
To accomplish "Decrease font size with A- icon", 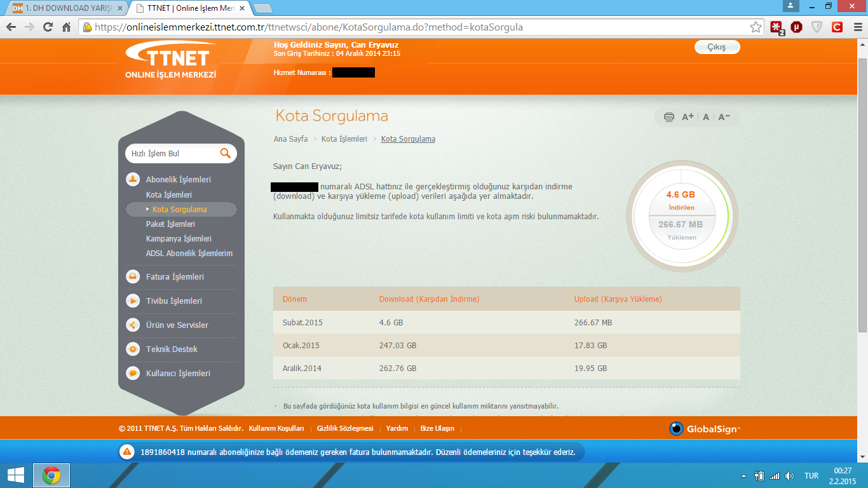I will pyautogui.click(x=724, y=117).
